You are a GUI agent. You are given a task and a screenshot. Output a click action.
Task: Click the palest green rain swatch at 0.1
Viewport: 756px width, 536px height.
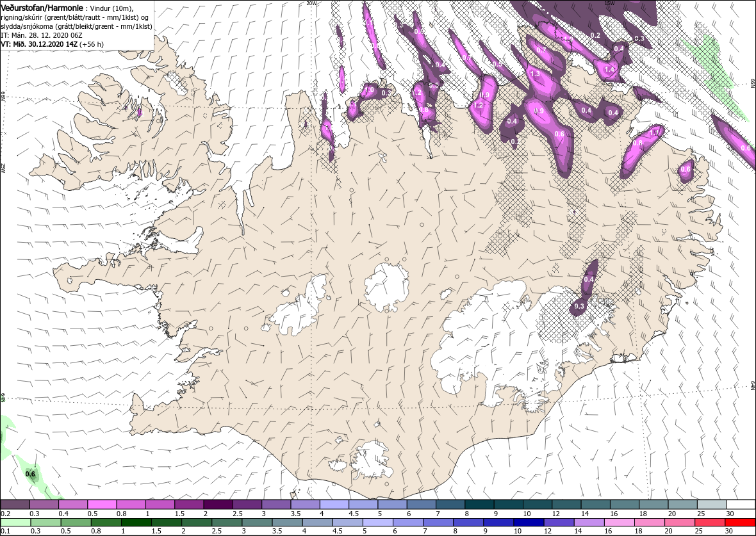click(x=15, y=523)
